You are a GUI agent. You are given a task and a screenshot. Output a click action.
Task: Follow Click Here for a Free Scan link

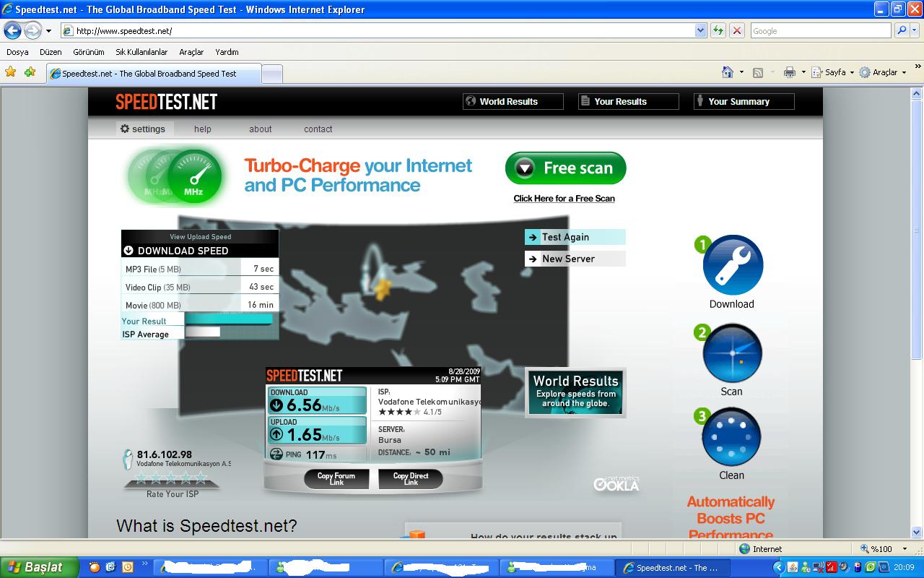[564, 198]
